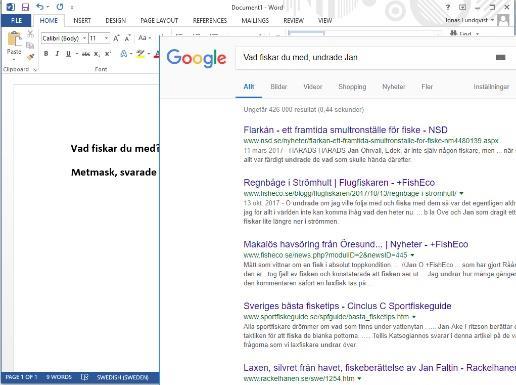Screen dimensions: 516x385
Task: Switch to the Bilder search tab
Action: (279, 87)
